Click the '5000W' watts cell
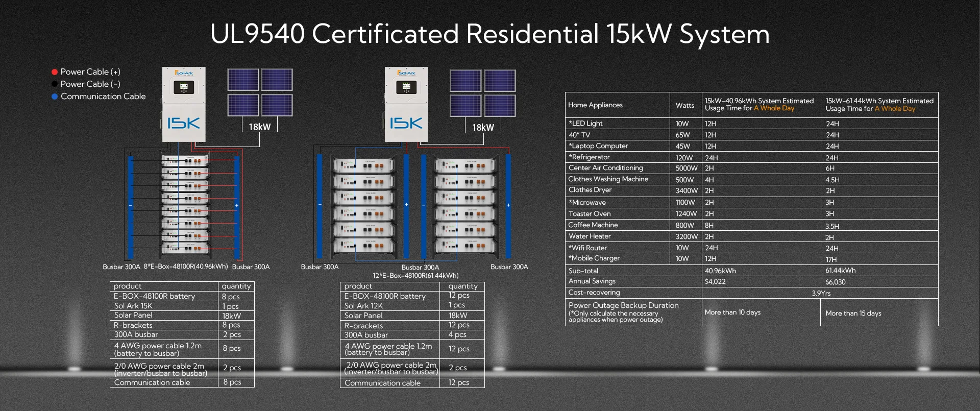This screenshot has width=980, height=411. pos(687,168)
